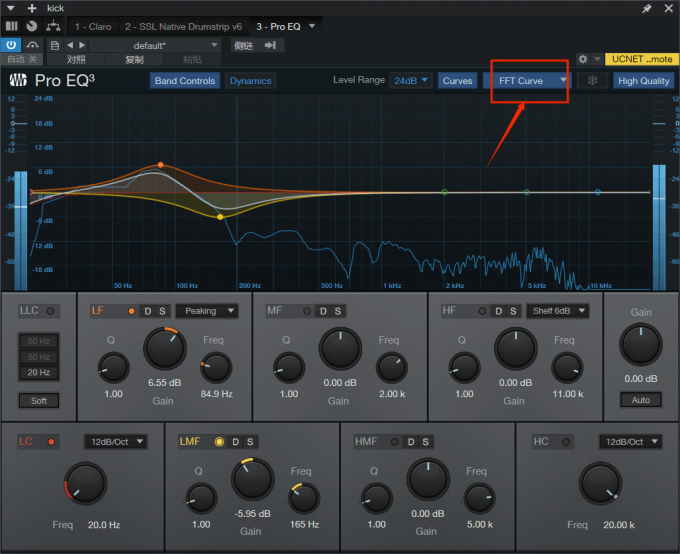This screenshot has height=554, width=680.
Task: Solo the LMF band with S button
Action: [x=250, y=442]
